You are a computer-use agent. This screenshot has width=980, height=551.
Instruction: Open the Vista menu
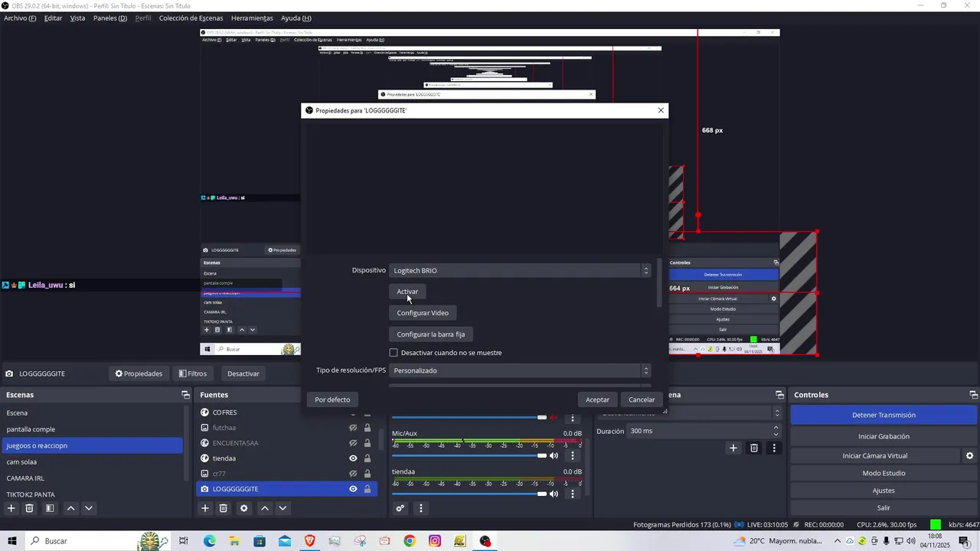pyautogui.click(x=77, y=18)
